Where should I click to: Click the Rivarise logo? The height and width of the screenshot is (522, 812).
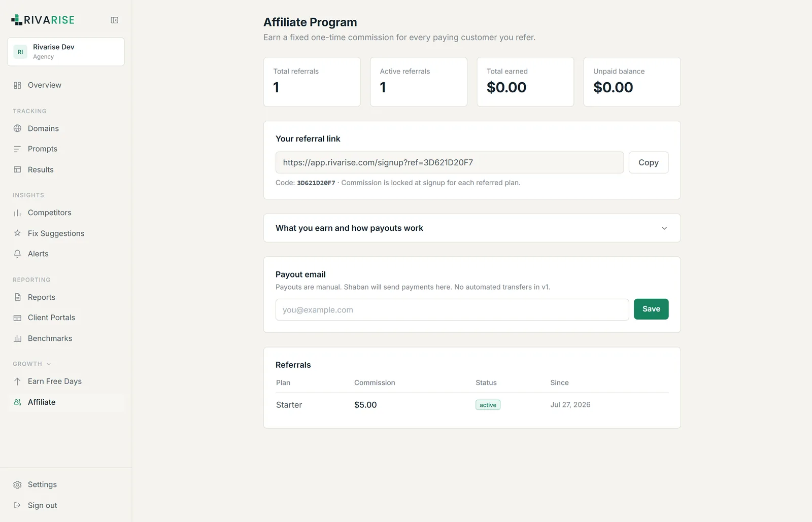pyautogui.click(x=43, y=20)
